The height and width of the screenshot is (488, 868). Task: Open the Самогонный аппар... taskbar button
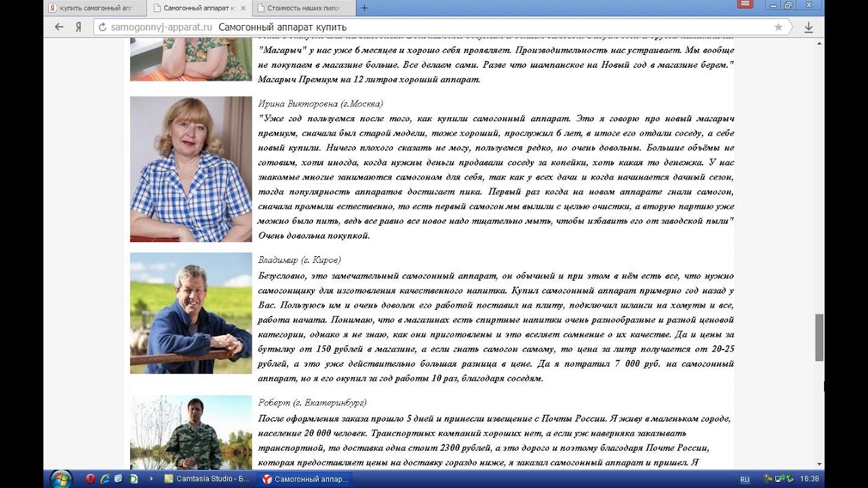306,479
